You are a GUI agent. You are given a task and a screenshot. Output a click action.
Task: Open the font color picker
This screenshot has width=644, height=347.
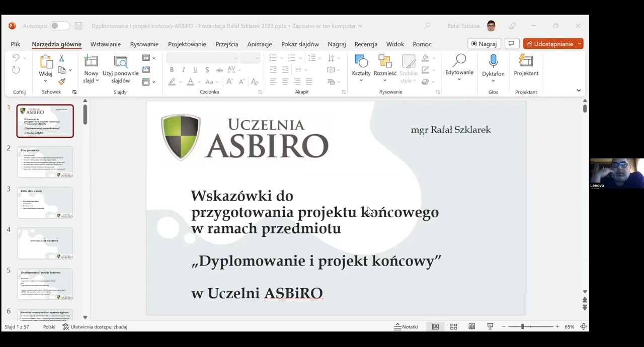pos(190,81)
